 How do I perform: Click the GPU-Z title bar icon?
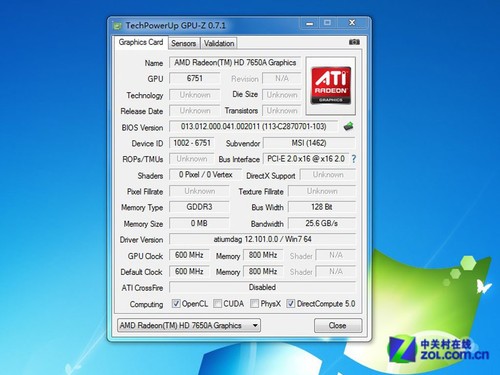point(117,26)
